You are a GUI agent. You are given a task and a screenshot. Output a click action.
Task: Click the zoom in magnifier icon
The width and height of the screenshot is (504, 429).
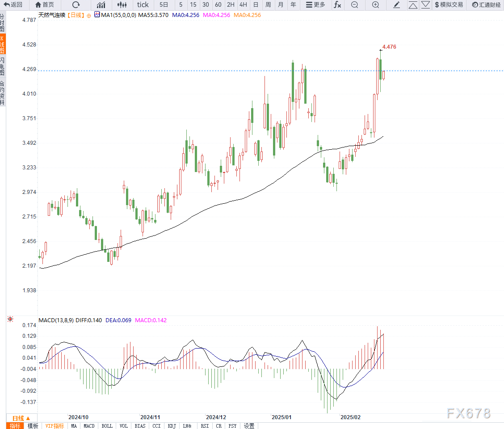(x=375, y=5)
